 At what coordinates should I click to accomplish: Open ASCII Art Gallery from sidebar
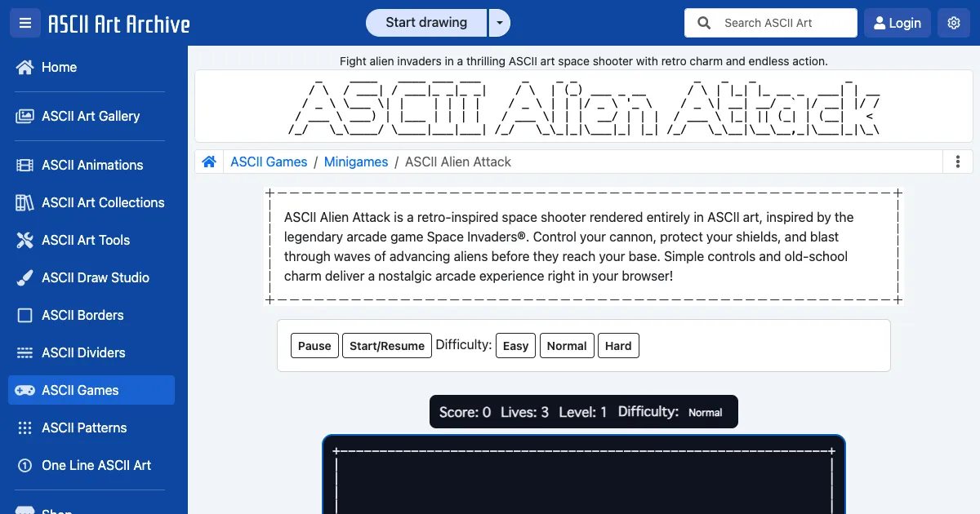coord(90,116)
